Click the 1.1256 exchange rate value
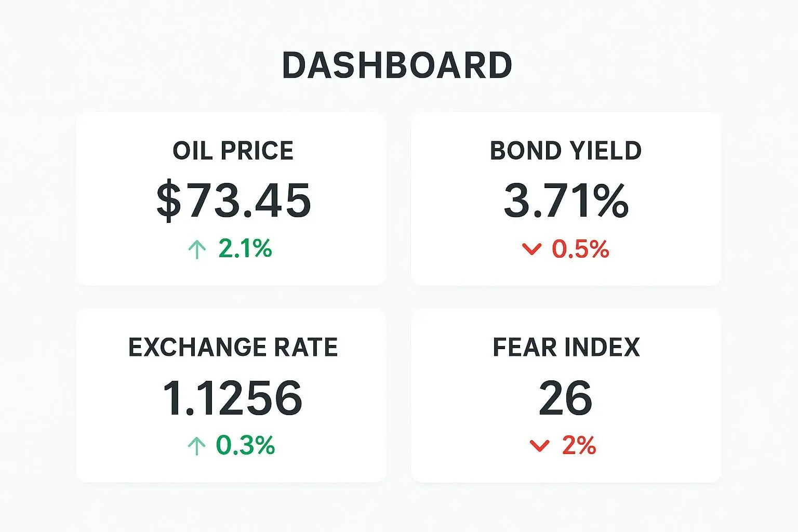Screen dimensions: 798x532 pyautogui.click(x=232, y=398)
